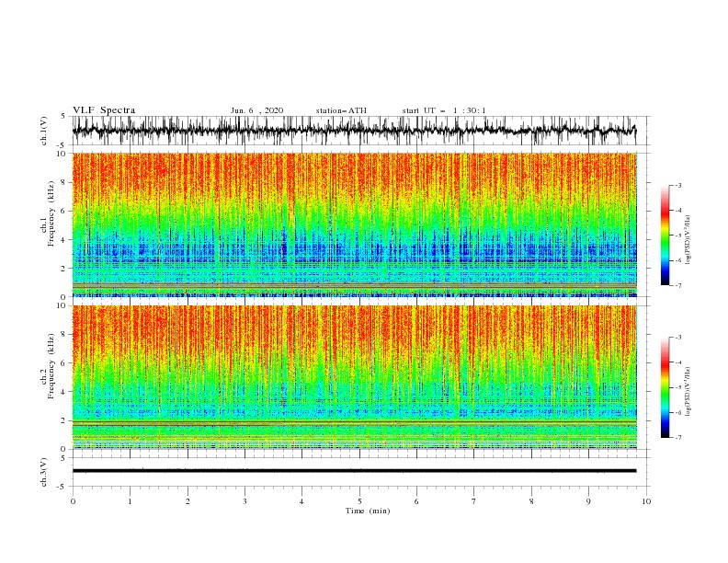Click the "-3" label on ch.1 colorbar
728x563 pixels.
pyautogui.click(x=678, y=185)
